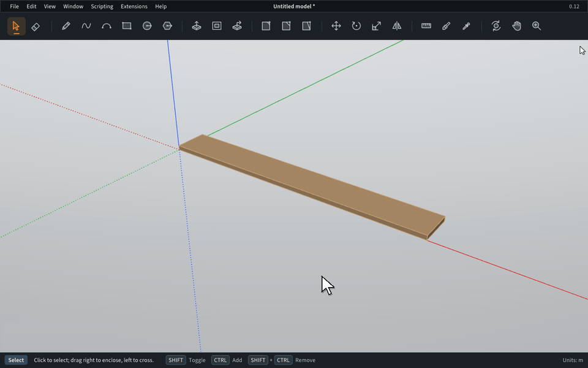The width and height of the screenshot is (588, 368).
Task: Click the Select label in status bar
Action: 16,360
